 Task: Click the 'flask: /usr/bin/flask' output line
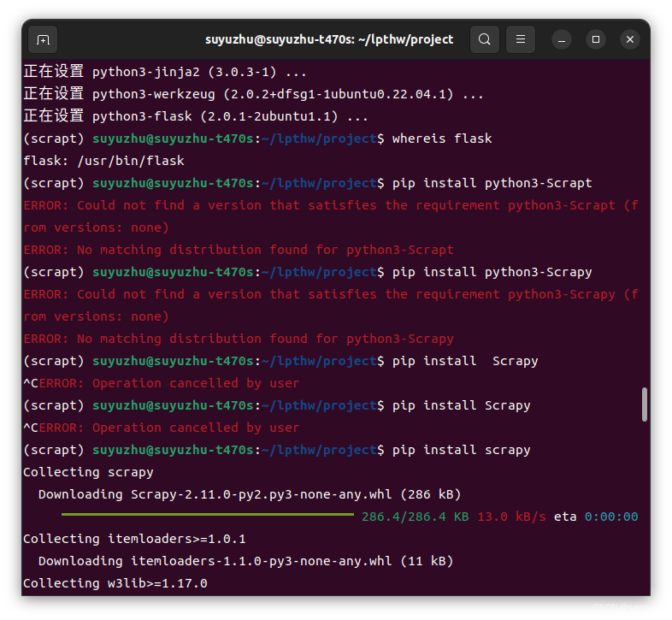pos(103,161)
